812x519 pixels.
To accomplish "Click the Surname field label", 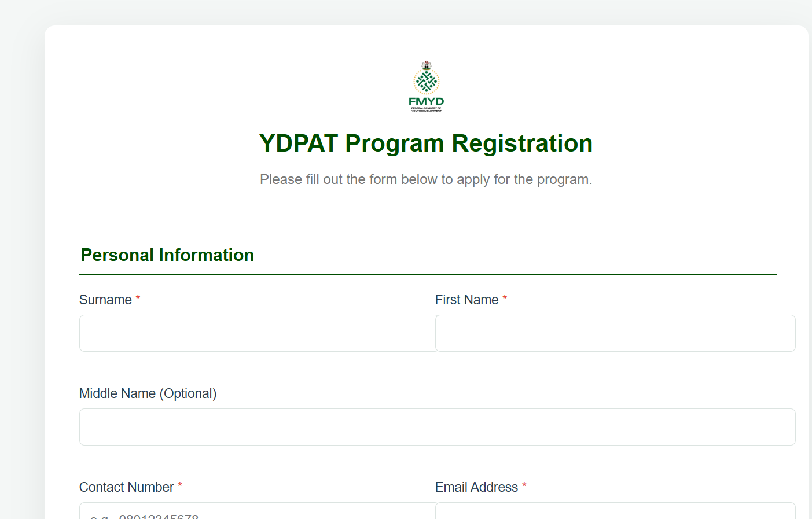I will pos(106,300).
